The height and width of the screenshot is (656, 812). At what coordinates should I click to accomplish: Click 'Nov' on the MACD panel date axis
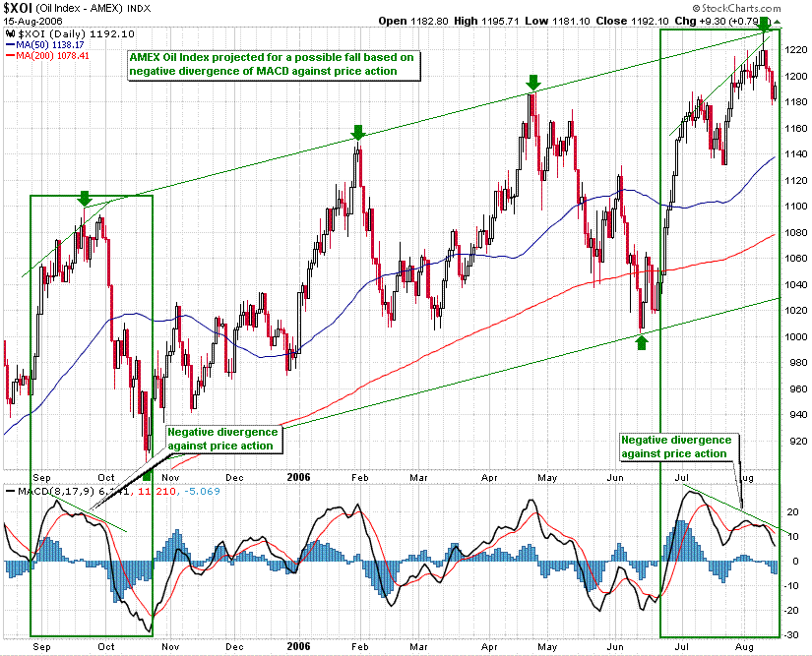tap(170, 647)
